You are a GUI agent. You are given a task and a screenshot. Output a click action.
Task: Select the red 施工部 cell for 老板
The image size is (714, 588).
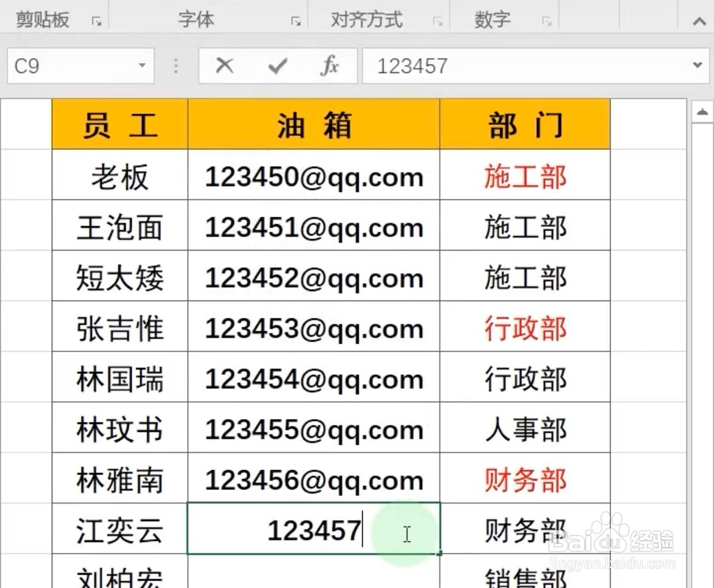(524, 177)
